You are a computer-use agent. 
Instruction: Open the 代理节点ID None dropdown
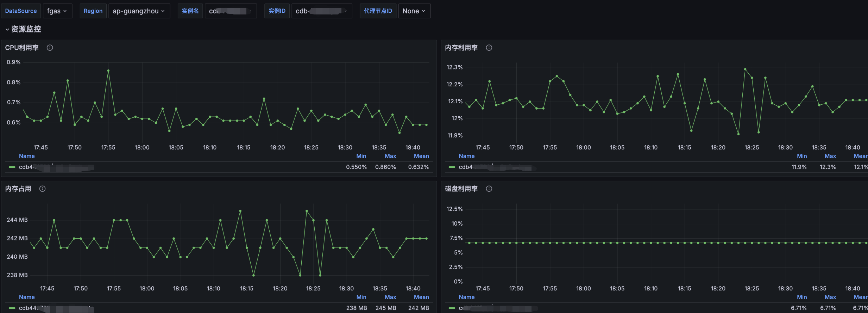[x=414, y=11]
